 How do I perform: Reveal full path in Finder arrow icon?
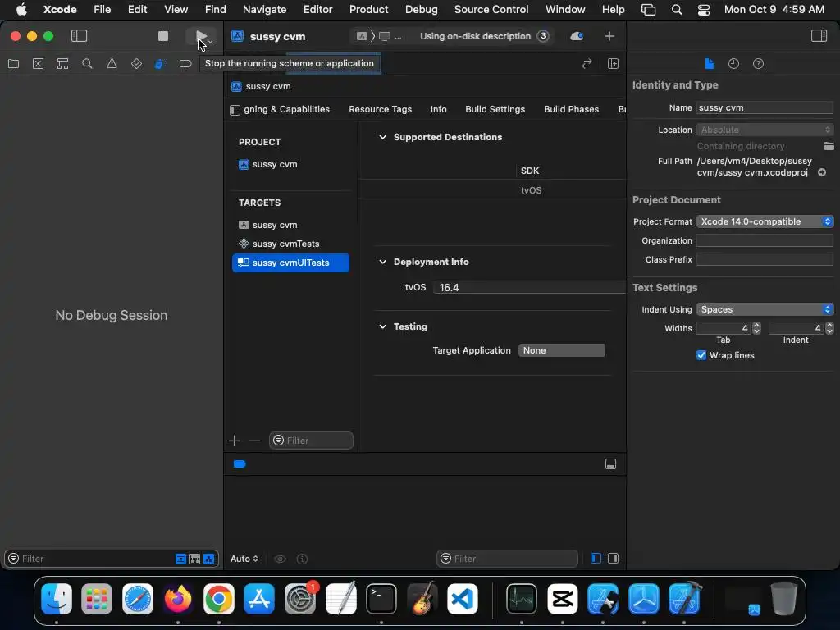(822, 172)
